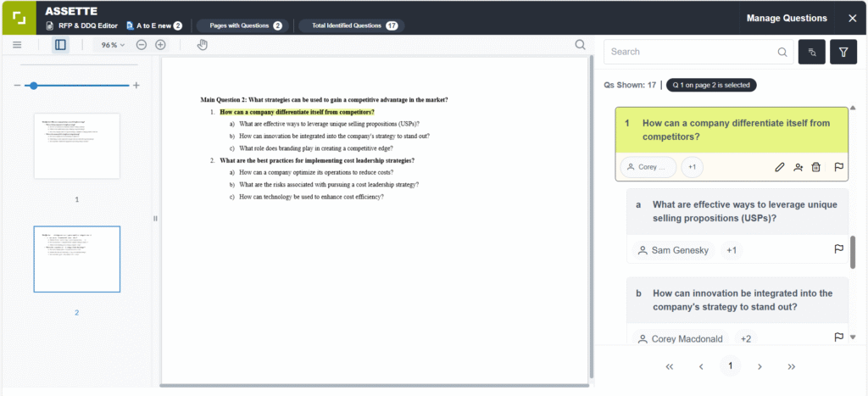Click the Assette logo icon
The width and height of the screenshot is (868, 396).
[18, 17]
